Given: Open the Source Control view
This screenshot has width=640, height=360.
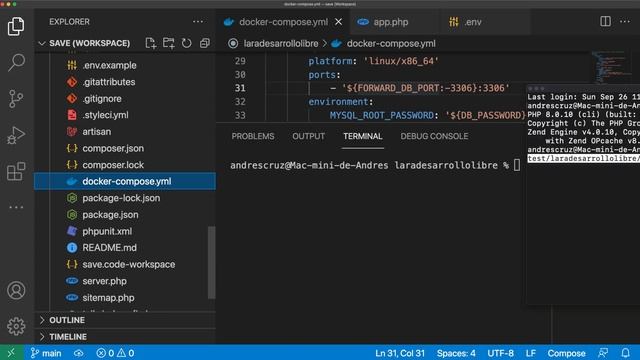Looking at the screenshot, I should (x=16, y=99).
